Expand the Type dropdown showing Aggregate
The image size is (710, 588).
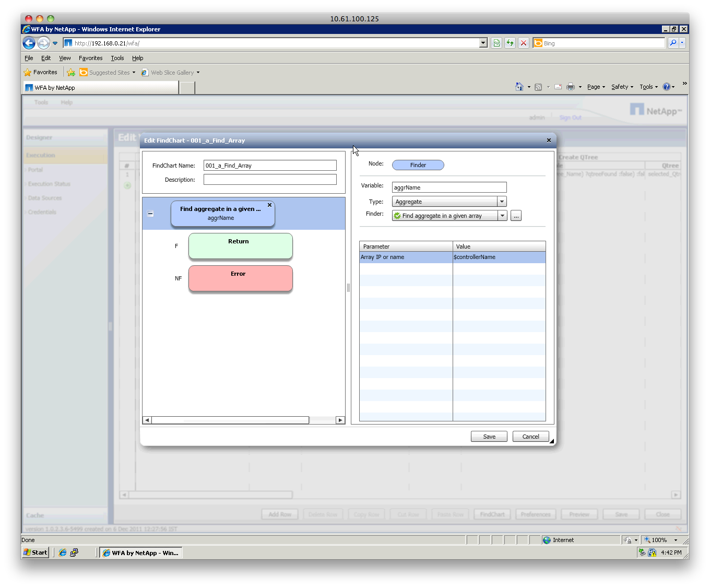tap(502, 202)
